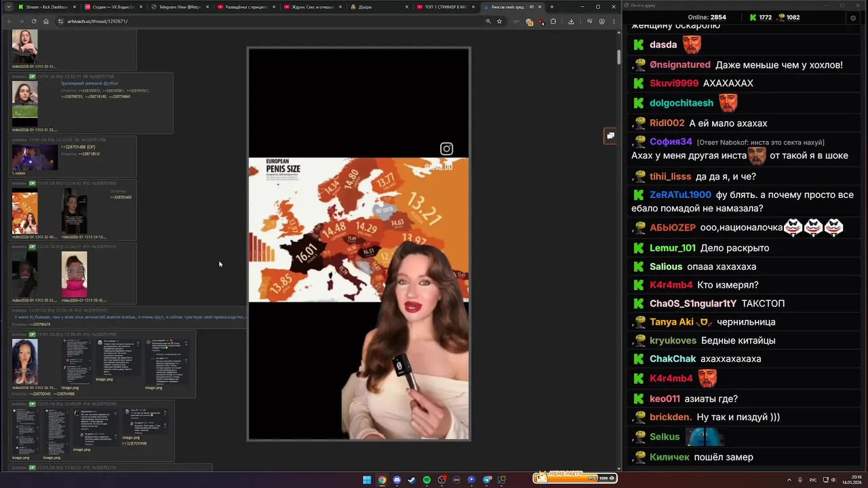Click the MEME PARTY progress bar widget
Image resolution: width=868 pixels, height=488 pixels.
pyautogui.click(x=574, y=477)
